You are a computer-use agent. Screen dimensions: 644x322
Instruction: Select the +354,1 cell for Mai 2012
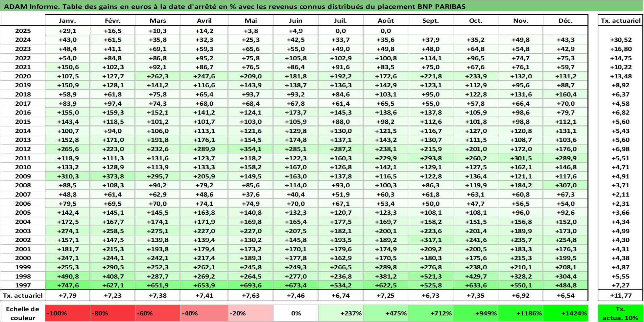coord(251,149)
